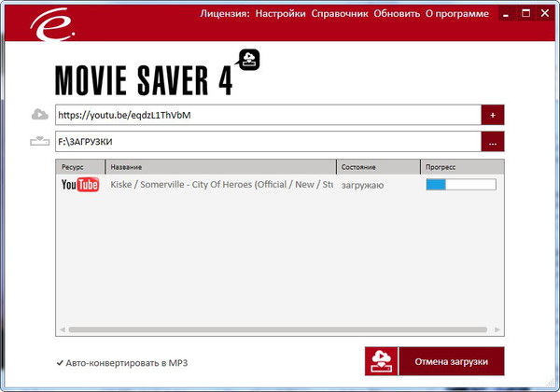Select the Kiske / Somerville - City Of Heroes title
The height and width of the screenshot is (392, 560).
(221, 185)
